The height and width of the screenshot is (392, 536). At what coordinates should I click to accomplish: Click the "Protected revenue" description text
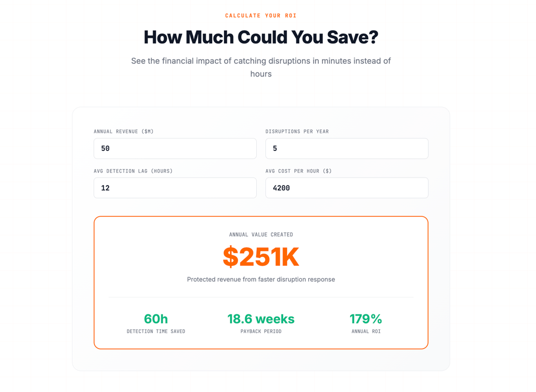tap(261, 280)
